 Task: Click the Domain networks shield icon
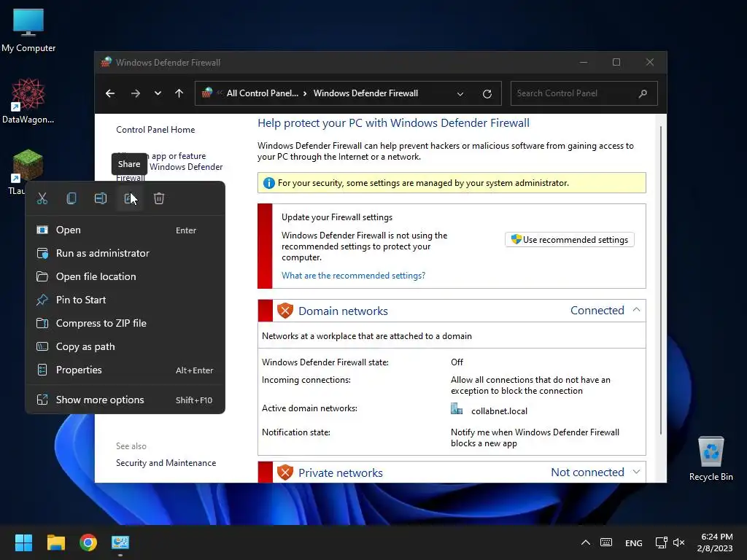pyautogui.click(x=285, y=311)
